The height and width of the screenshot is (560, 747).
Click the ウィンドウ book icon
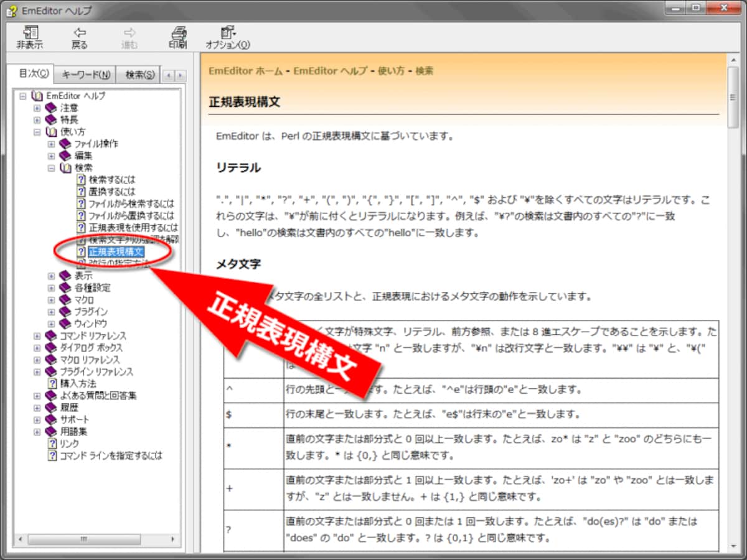coord(65,324)
